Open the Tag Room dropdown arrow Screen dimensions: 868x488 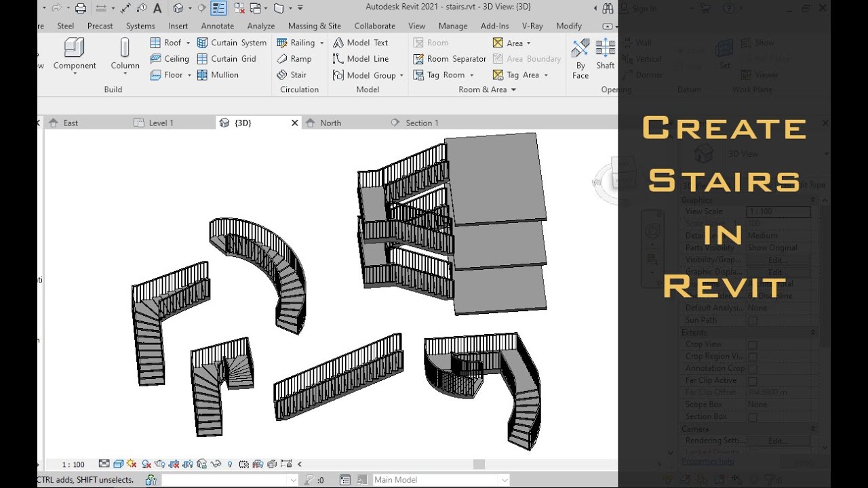point(471,75)
